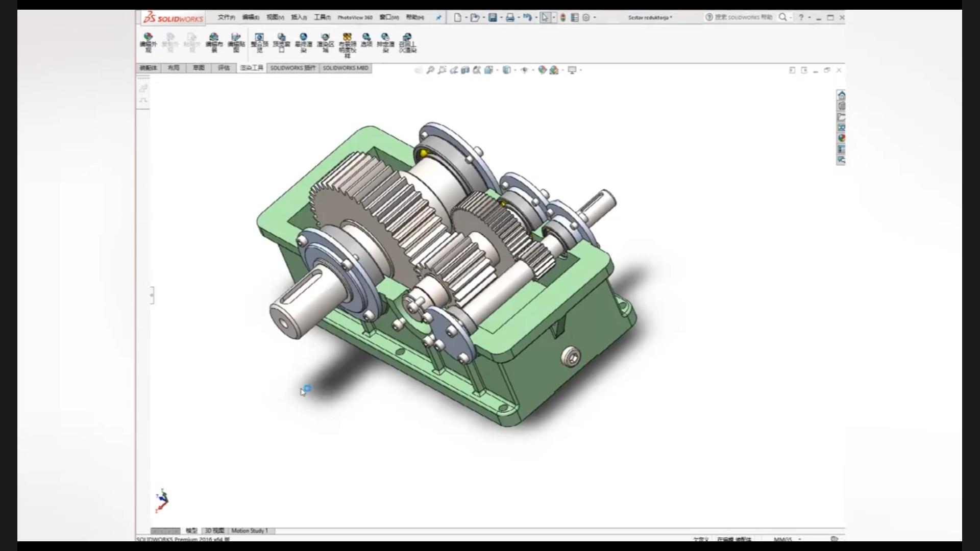Click the Edit Appearance tool icon
Image resolution: width=980 pixels, height=551 pixels.
point(148,37)
